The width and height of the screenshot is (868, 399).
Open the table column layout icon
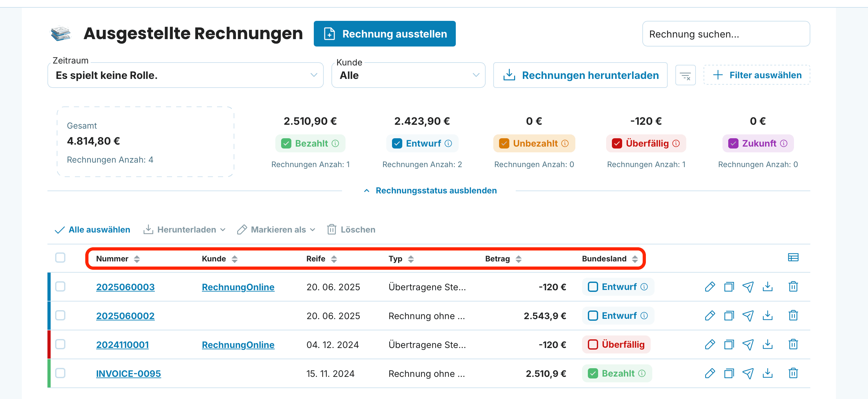pos(793,258)
